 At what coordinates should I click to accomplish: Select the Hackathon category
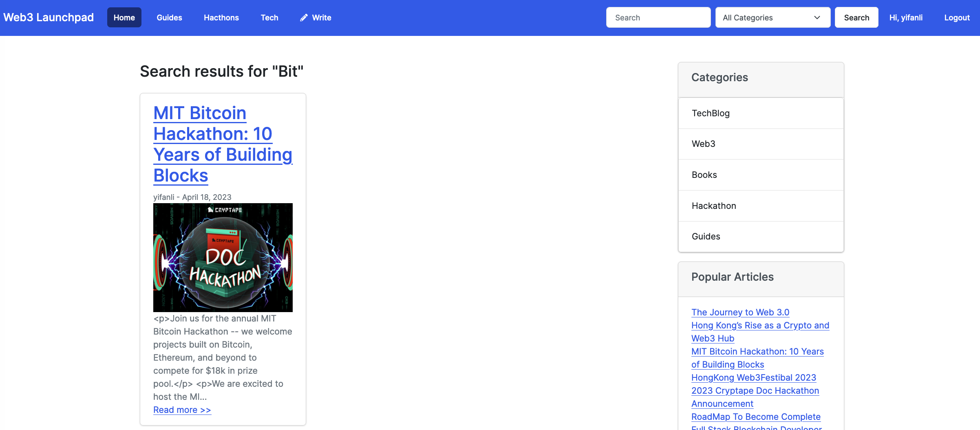[x=761, y=206]
